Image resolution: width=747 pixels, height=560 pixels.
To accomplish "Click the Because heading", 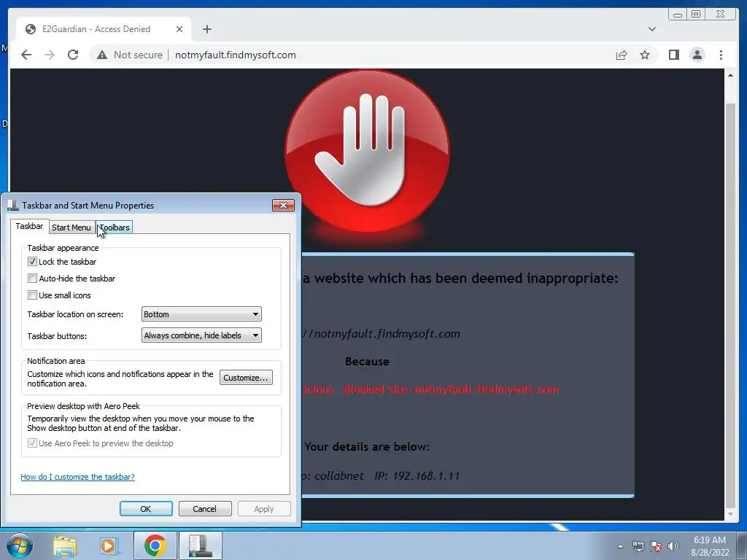I will [x=367, y=362].
